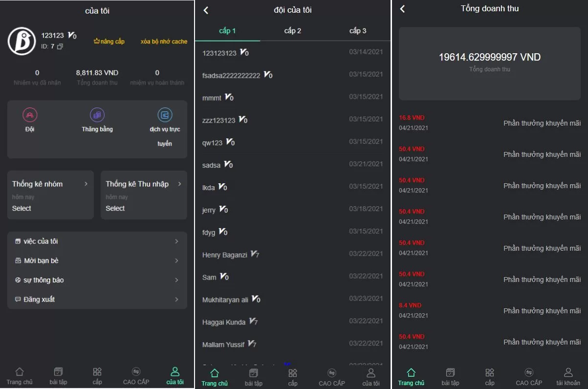The image size is (588, 389).
Task: Tap the profile avatar logo
Action: tap(22, 41)
